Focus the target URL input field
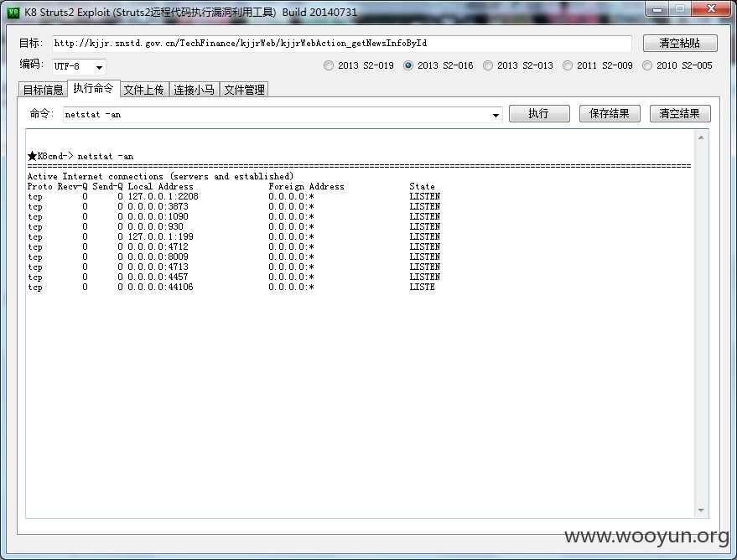This screenshot has width=737, height=560. (342, 44)
